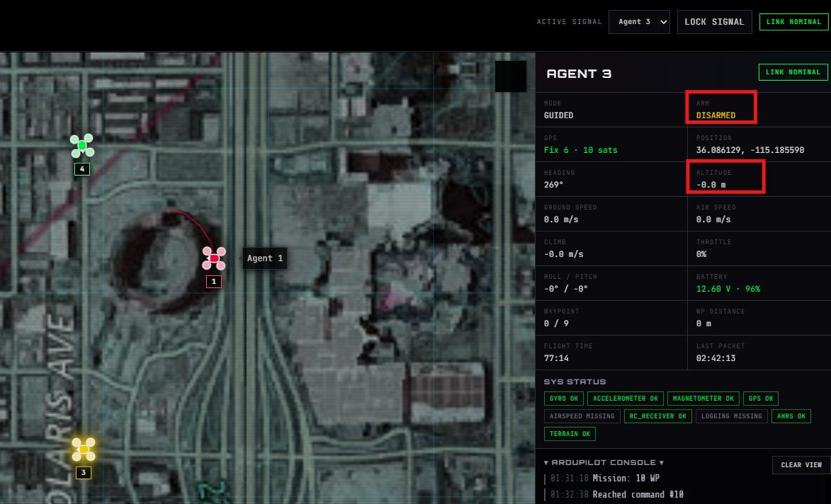Click the GPS Fix 6 · 10 sats value
This screenshot has height=504, width=831.
[x=580, y=150]
